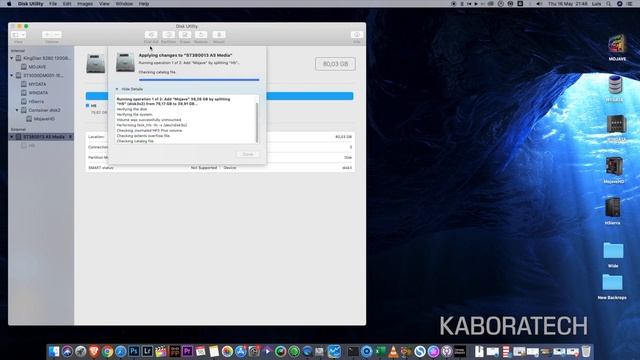The width and height of the screenshot is (640, 360).
Task: Open Safari in the Dock
Action: [x=120, y=351]
